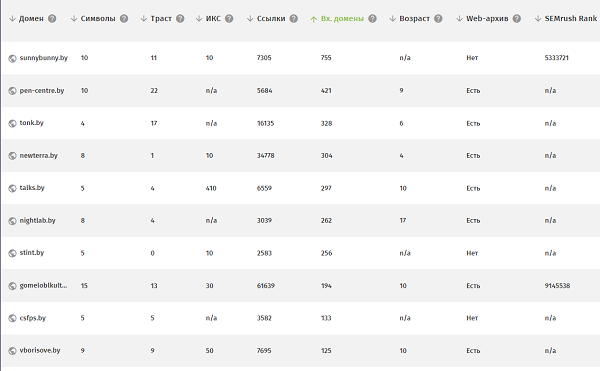Open vborisove.by domain link
This screenshot has width=600, height=371.
pos(40,350)
